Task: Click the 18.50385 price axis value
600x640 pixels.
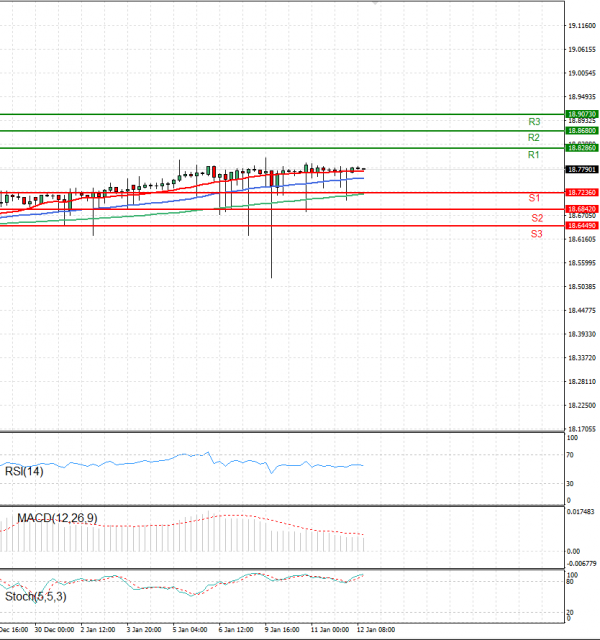Action: coord(582,287)
